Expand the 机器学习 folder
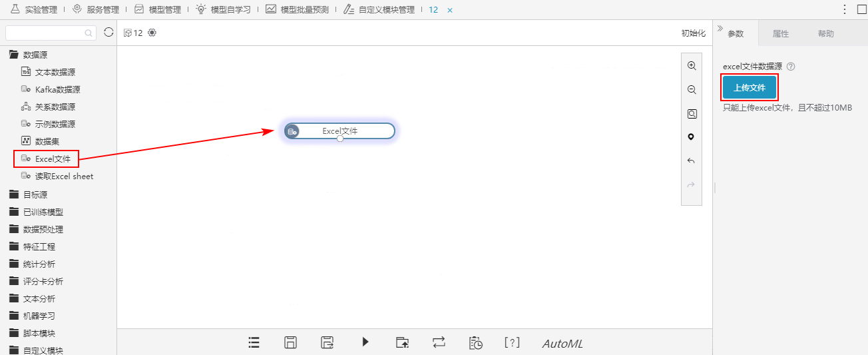 click(32, 316)
